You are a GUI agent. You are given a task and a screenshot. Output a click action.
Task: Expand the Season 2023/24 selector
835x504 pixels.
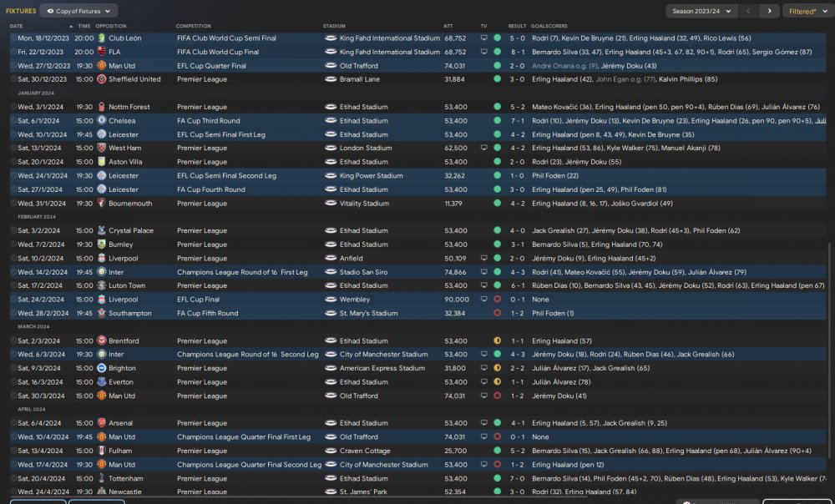(701, 11)
